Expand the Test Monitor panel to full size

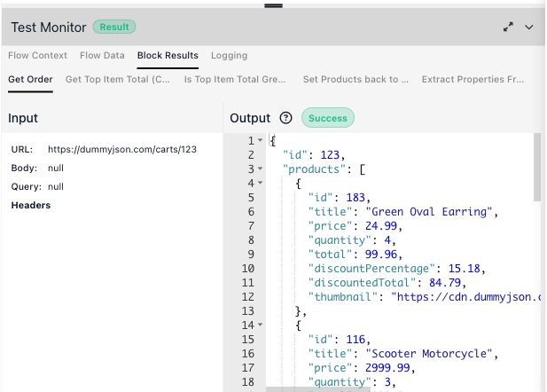(x=508, y=27)
